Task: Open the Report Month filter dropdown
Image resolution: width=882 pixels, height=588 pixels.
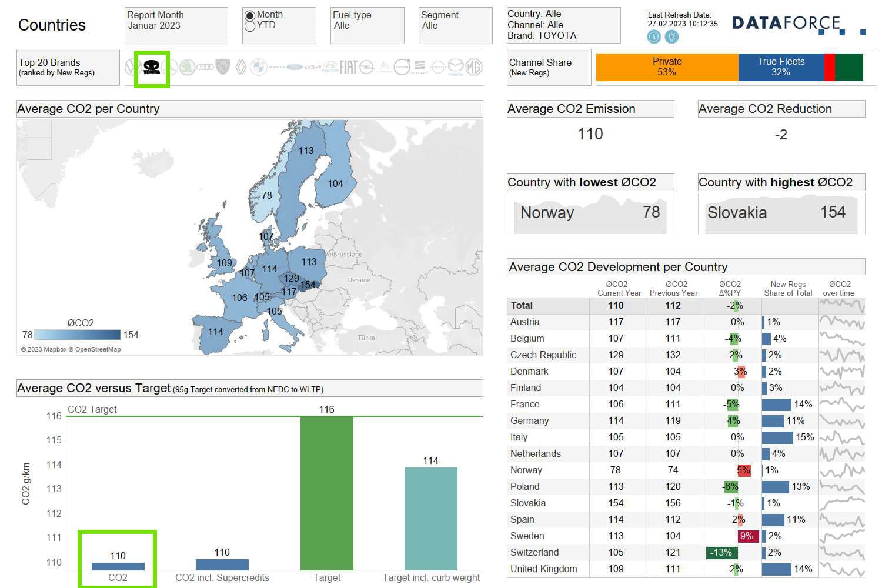Action: click(x=176, y=25)
